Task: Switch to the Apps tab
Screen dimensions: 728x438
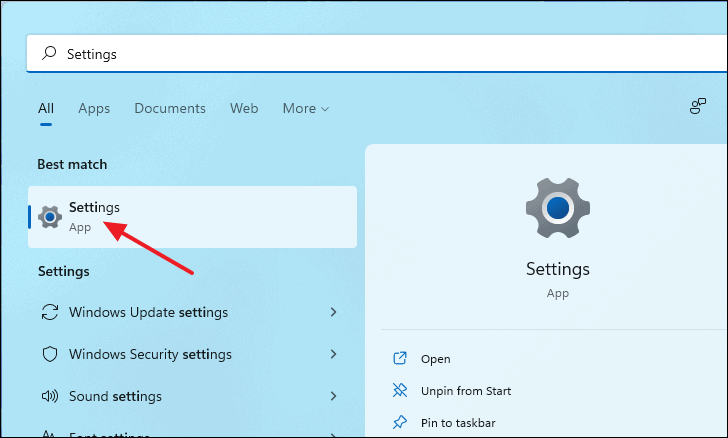Action: coord(94,108)
